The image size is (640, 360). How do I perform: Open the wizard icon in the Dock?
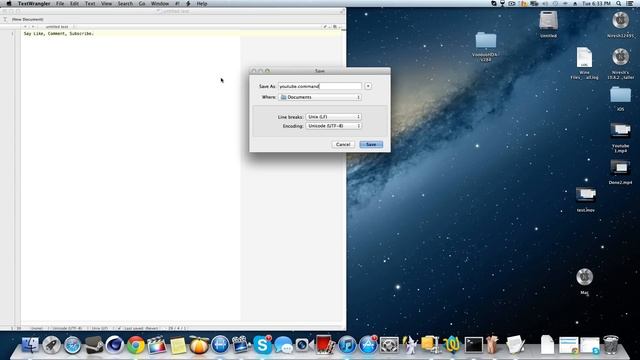(410, 345)
